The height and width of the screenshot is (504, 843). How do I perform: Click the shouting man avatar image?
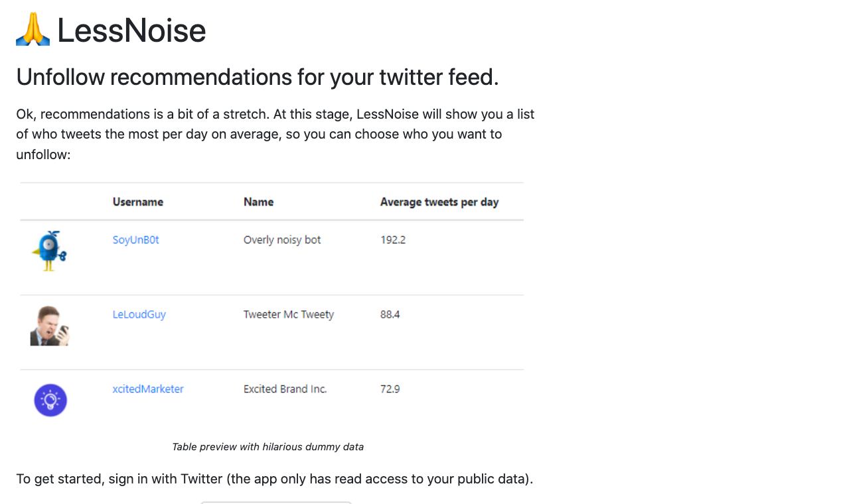click(50, 326)
